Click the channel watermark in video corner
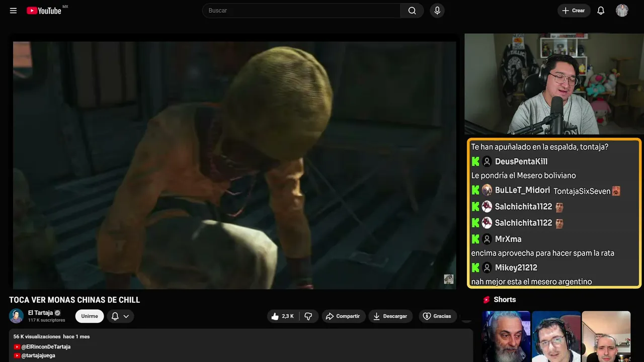Screen dimensions: 644x362 pos(449,279)
